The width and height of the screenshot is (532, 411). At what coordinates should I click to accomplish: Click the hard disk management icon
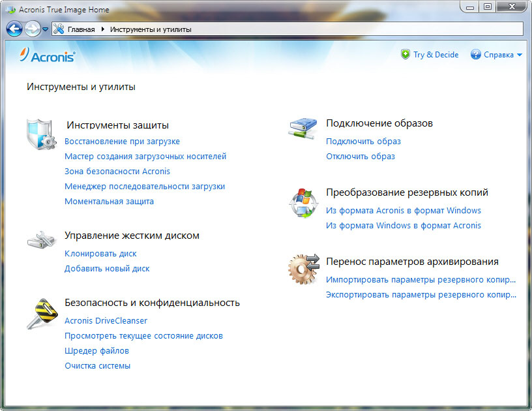click(x=41, y=239)
